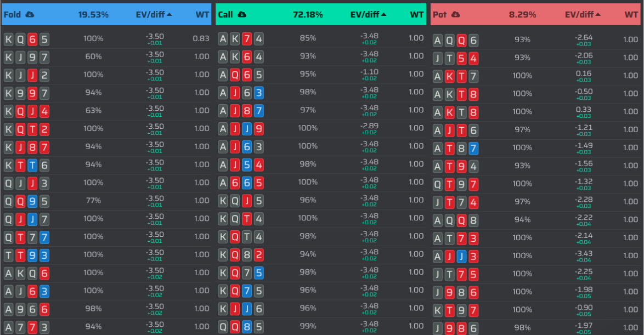Toggle the EV/diff sort arrow in the Fold panel
The width and height of the screenshot is (644, 335).
(170, 15)
